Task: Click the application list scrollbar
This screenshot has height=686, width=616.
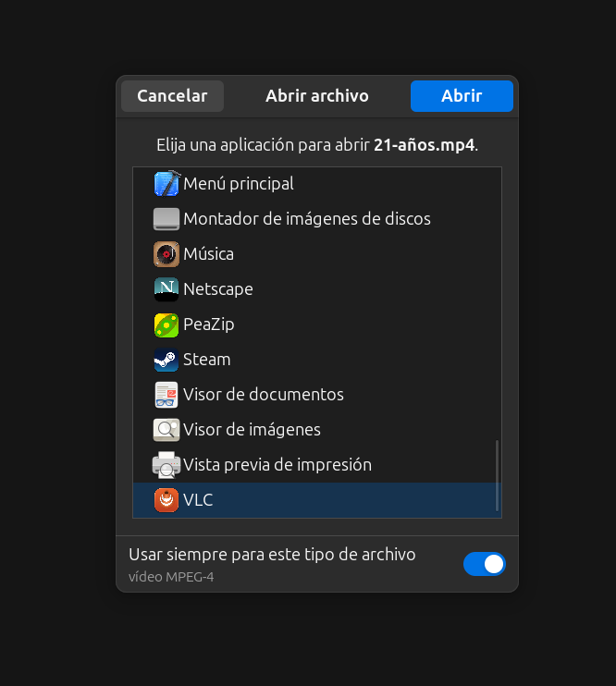Action: [498, 475]
